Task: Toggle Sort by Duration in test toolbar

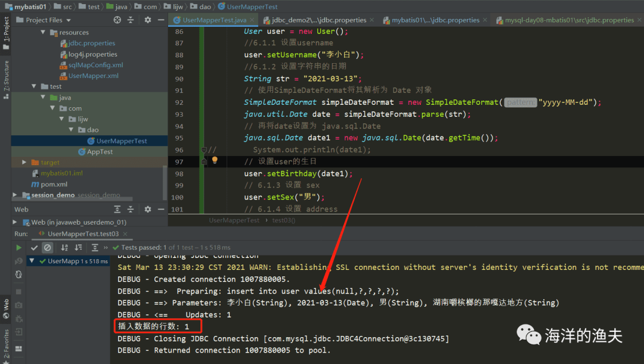Action: coord(78,247)
